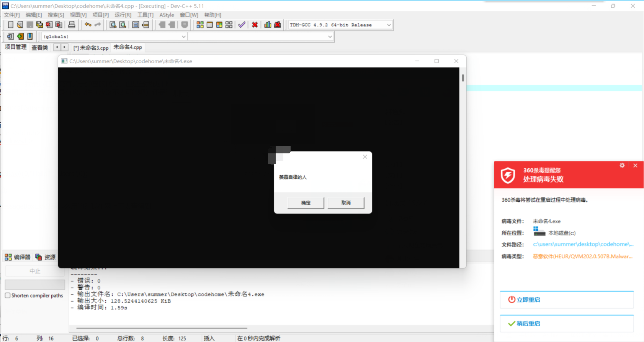Click the New file toolbar icon

click(x=11, y=25)
